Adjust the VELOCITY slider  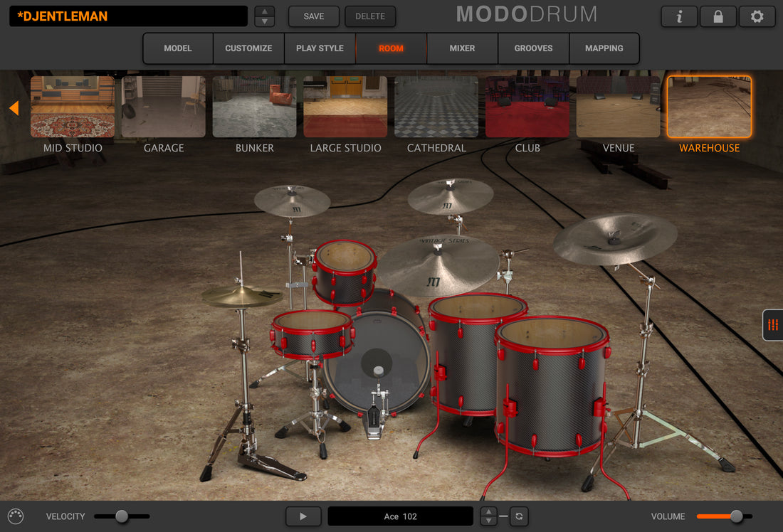[122, 516]
